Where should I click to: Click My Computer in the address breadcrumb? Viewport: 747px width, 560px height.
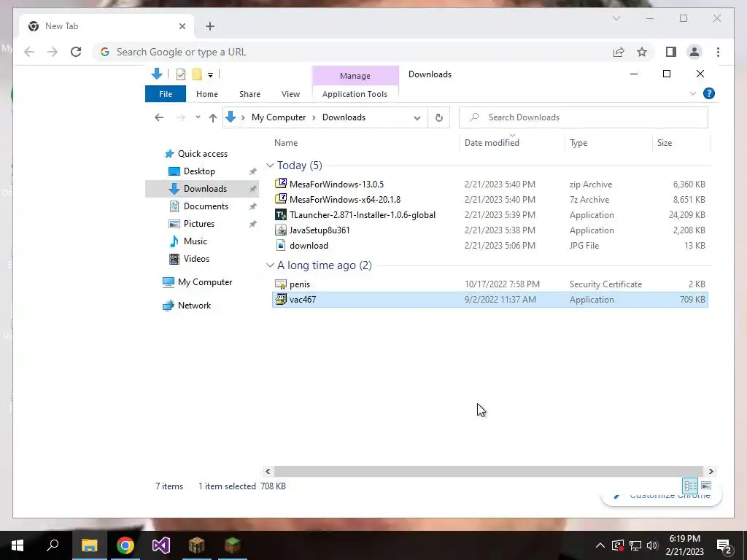click(x=279, y=117)
